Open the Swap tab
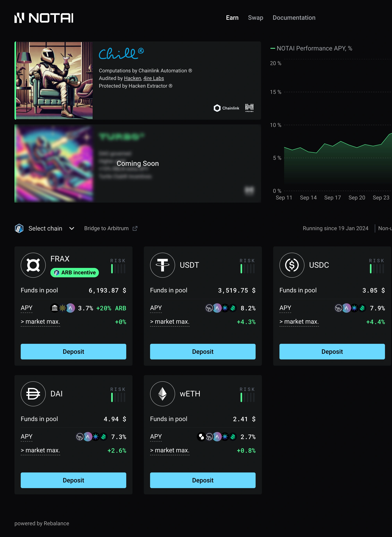Screen dimensions: 392x537 coord(255,18)
